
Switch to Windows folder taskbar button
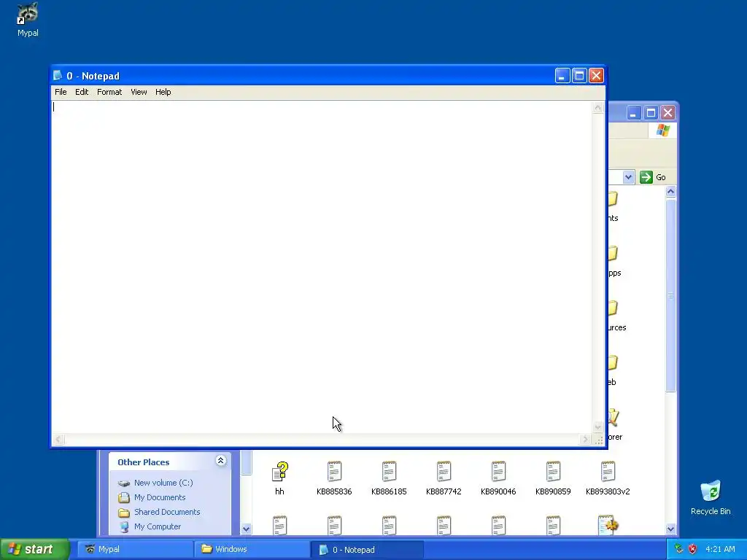[252, 549]
